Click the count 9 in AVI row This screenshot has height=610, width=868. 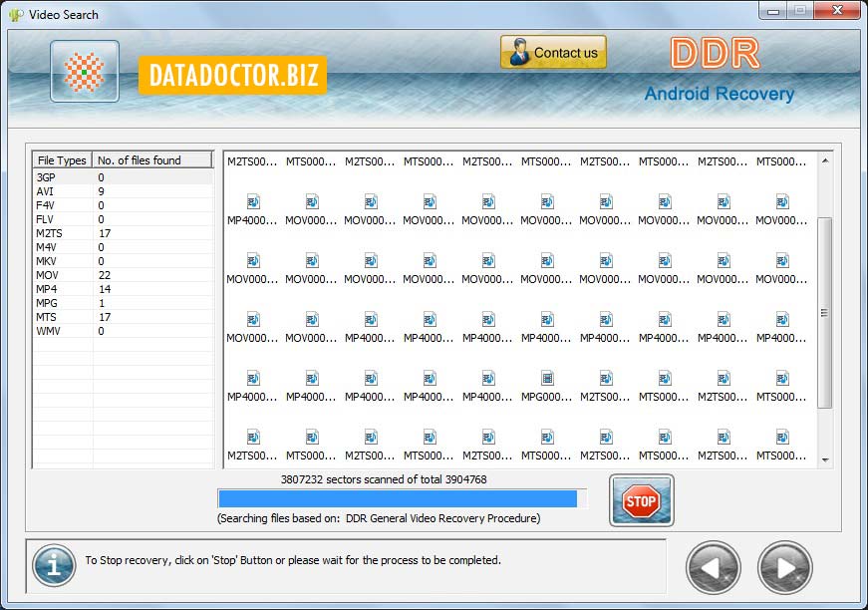[x=101, y=191]
